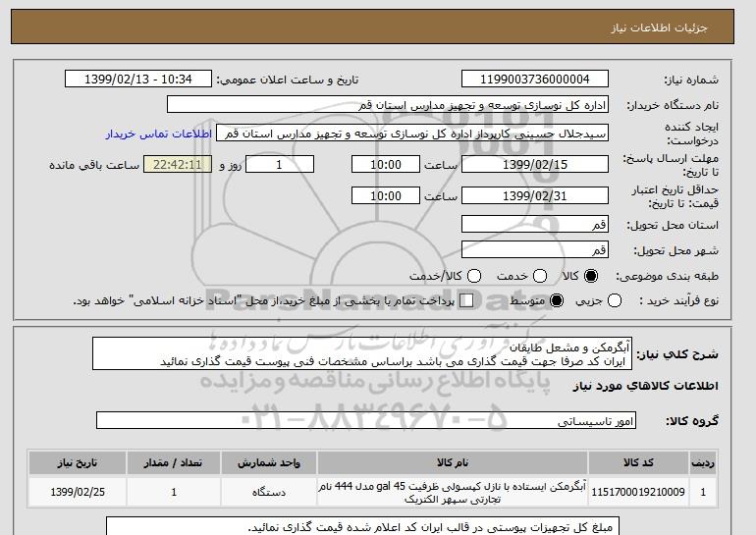Click the response deadline date 1399/02/15
This screenshot has width=756, height=535.
[535, 164]
